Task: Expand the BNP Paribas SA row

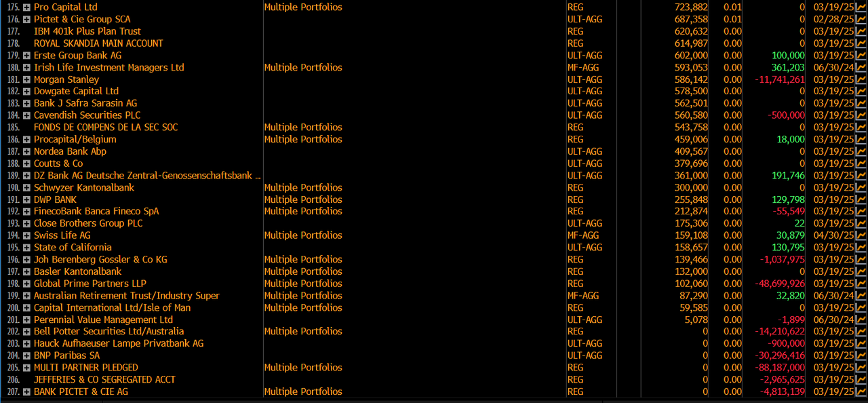Action: pos(26,356)
